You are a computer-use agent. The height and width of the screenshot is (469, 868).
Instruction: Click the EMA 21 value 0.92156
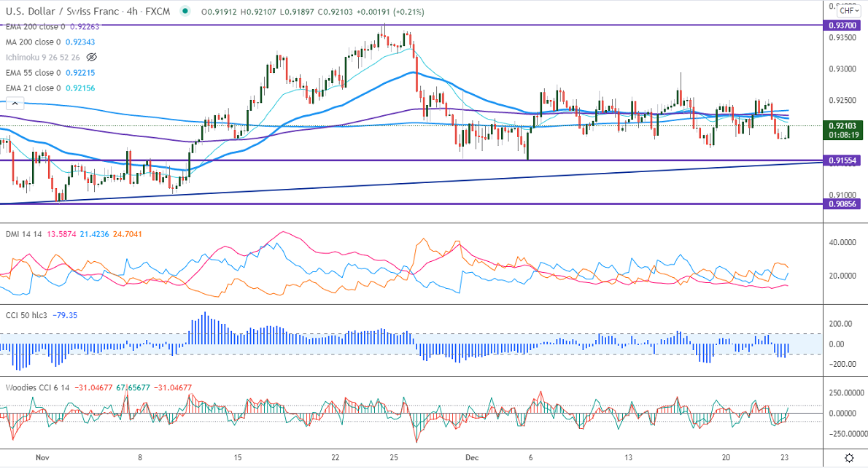80,88
